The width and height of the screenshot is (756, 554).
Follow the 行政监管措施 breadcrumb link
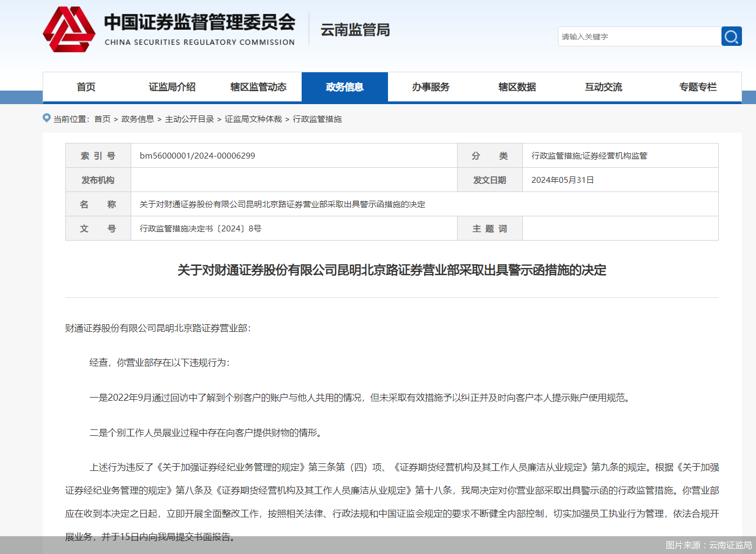317,119
